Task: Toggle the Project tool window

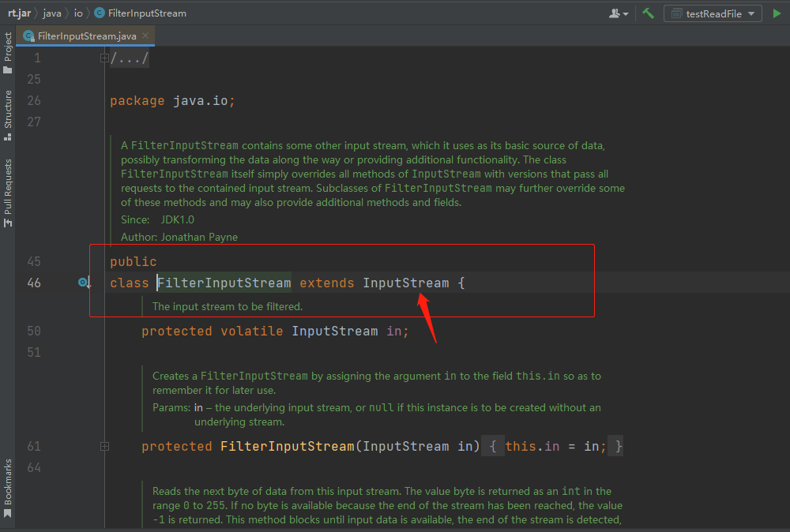Action: click(x=8, y=49)
